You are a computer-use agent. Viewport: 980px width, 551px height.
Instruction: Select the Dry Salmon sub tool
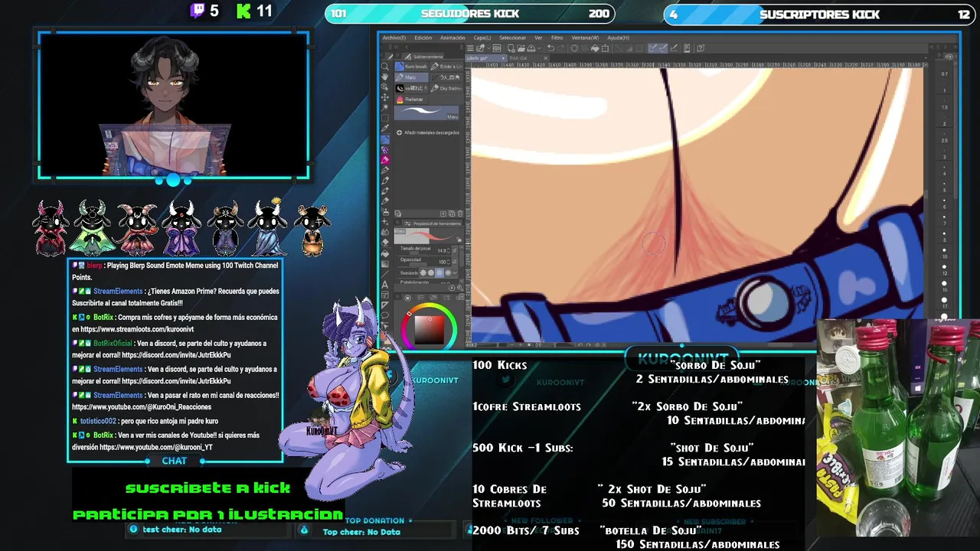446,88
